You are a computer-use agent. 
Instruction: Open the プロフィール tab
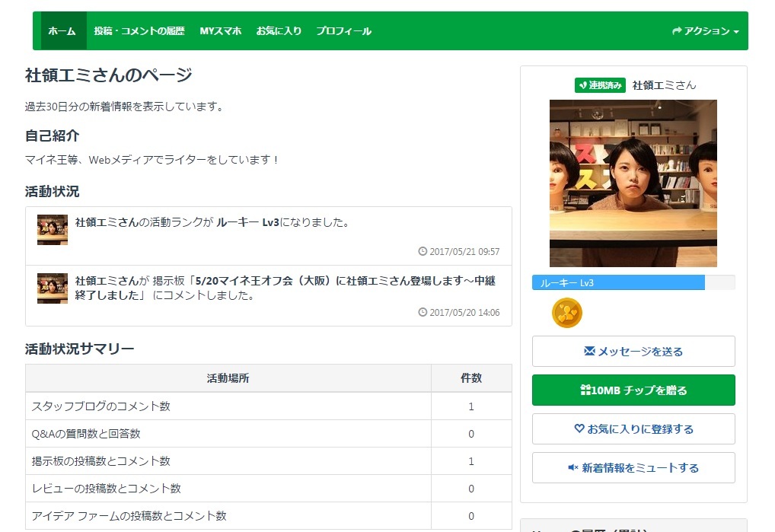(343, 31)
